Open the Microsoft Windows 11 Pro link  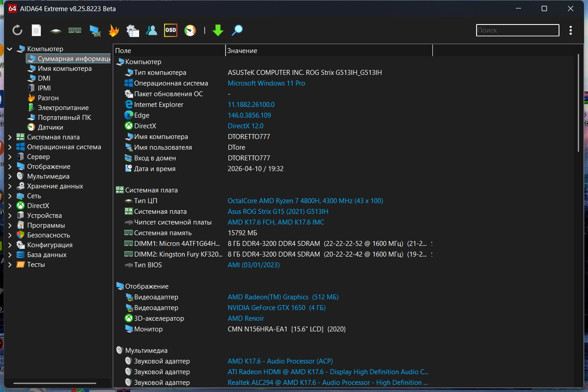point(266,83)
